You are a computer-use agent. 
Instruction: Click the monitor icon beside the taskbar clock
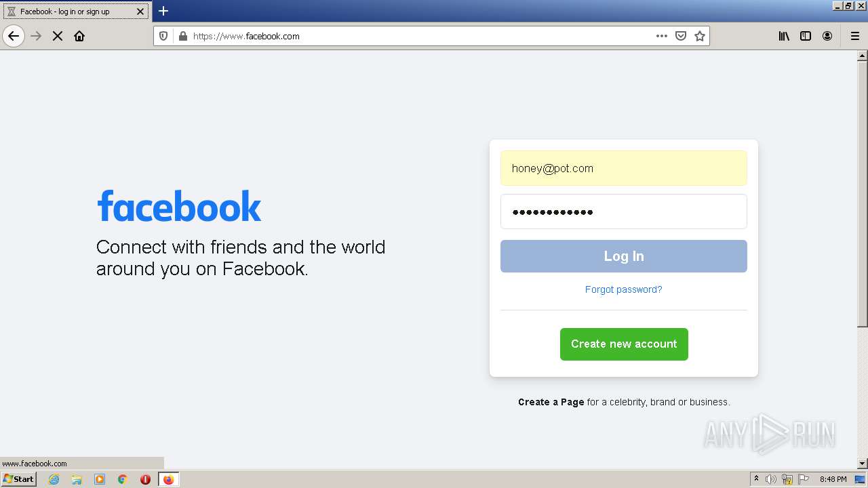(x=860, y=479)
